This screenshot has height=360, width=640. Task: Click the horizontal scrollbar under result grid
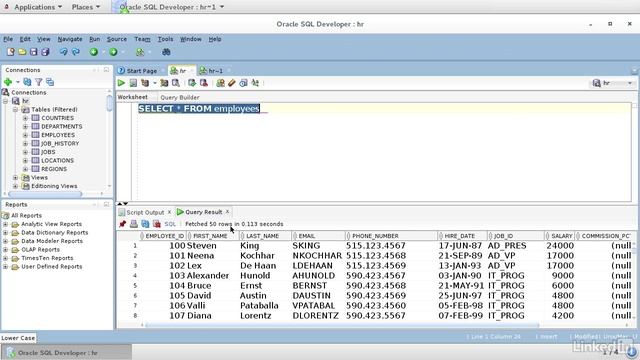pyautogui.click(x=342, y=325)
